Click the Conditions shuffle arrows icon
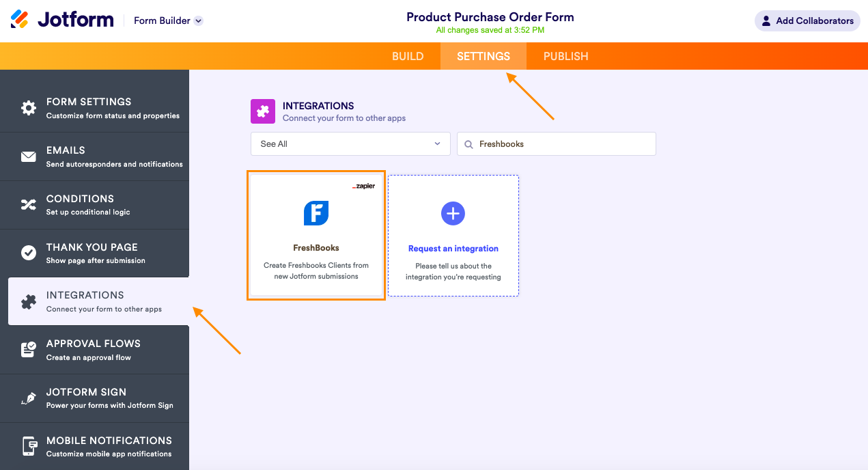This screenshot has width=868, height=470. point(28,205)
